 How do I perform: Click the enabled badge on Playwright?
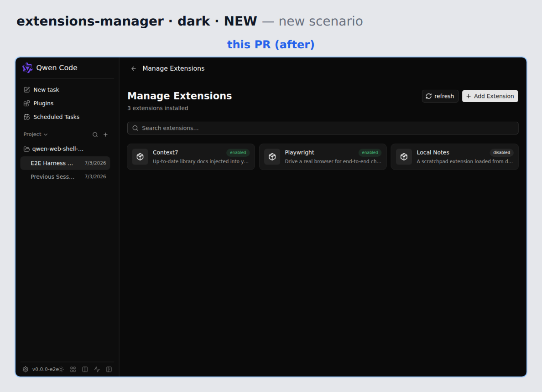(370, 153)
